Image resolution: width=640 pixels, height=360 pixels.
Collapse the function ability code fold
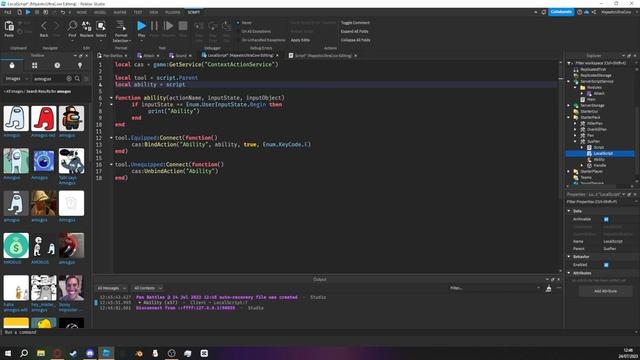111,98
